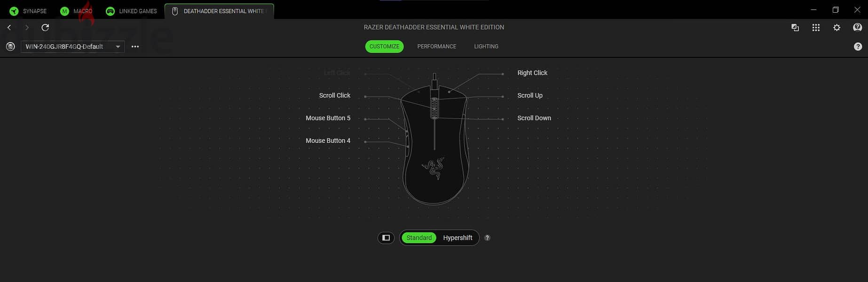The height and width of the screenshot is (282, 868).
Task: Select the Scroll Up assignment
Action: coord(530,95)
